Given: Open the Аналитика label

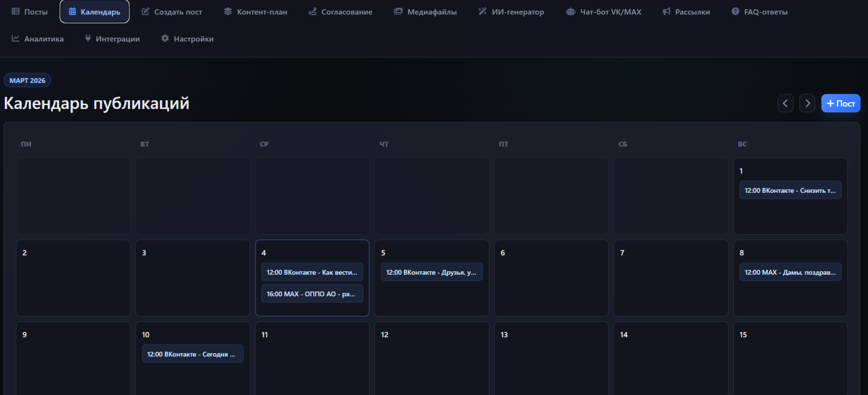Looking at the screenshot, I should (x=44, y=39).
